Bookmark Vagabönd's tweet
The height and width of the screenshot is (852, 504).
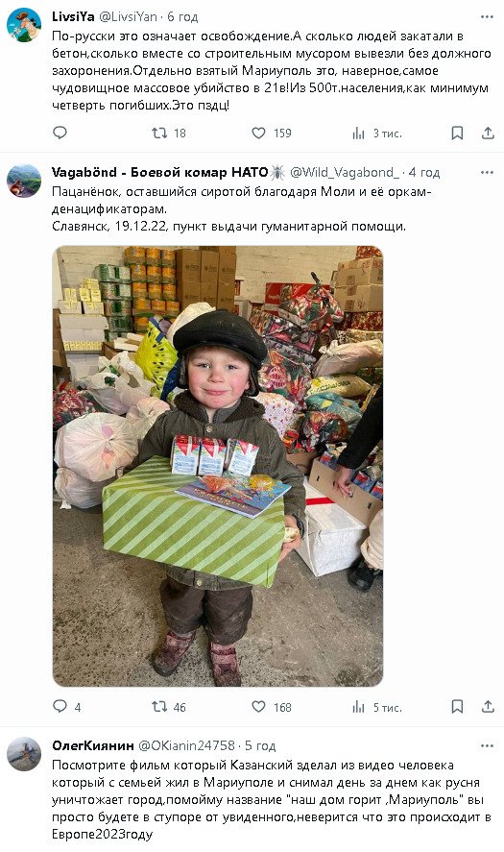click(457, 706)
